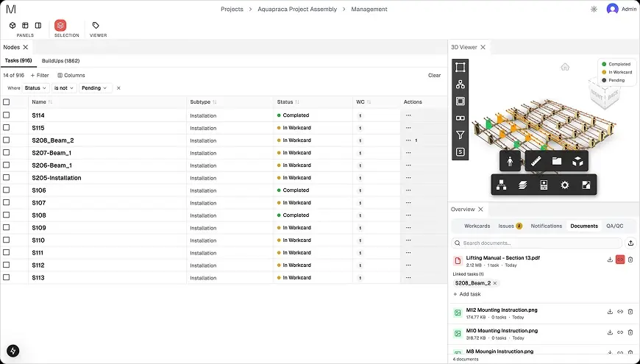Delete Lifting Manual - Section 13.pdf
The width and height of the screenshot is (640, 364).
(x=630, y=260)
